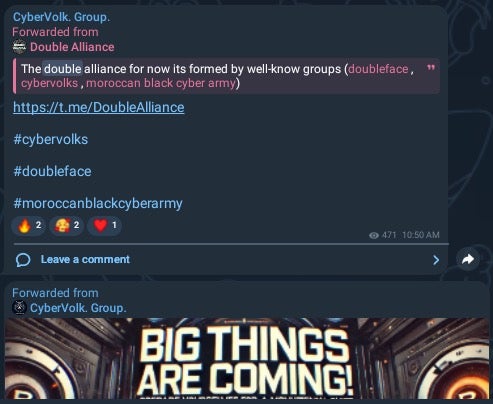The image size is (493, 404).
Task: Open the Big Things Are Coming image
Action: pyautogui.click(x=247, y=358)
